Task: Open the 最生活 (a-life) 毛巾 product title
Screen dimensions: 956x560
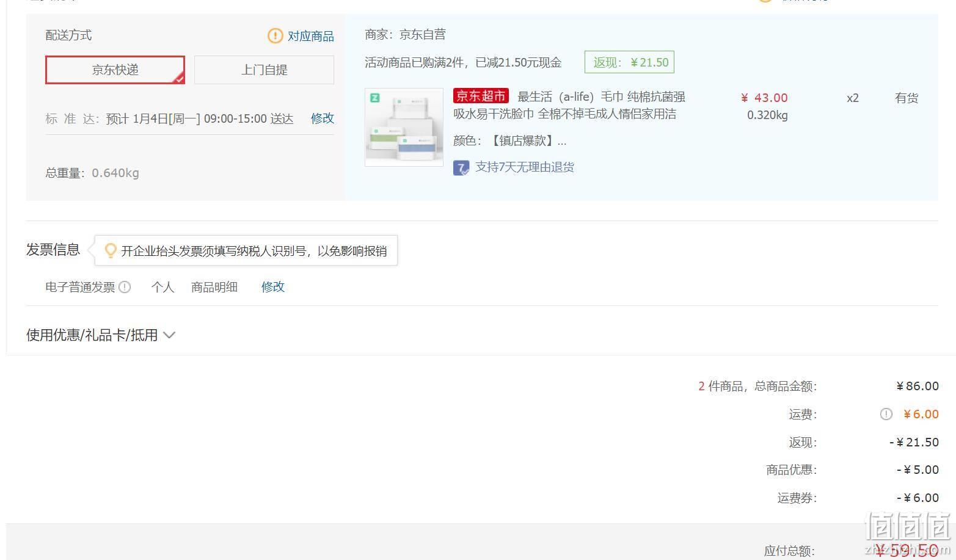Action: [569, 105]
